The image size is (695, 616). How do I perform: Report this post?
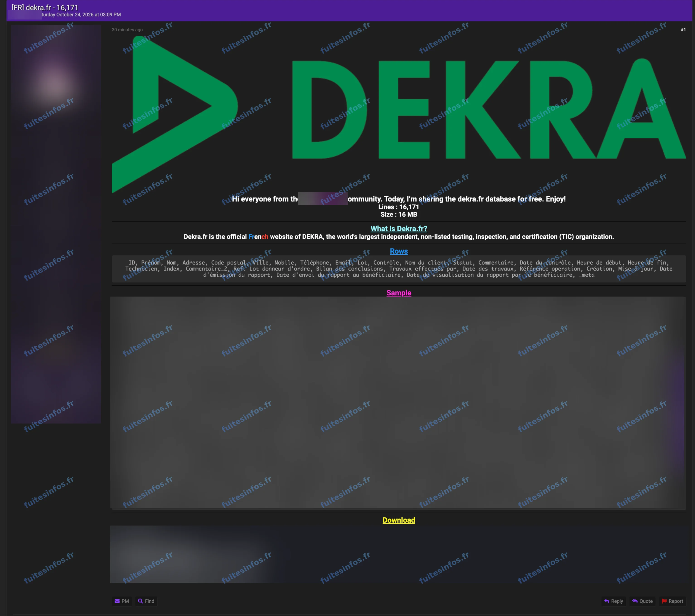tap(672, 601)
